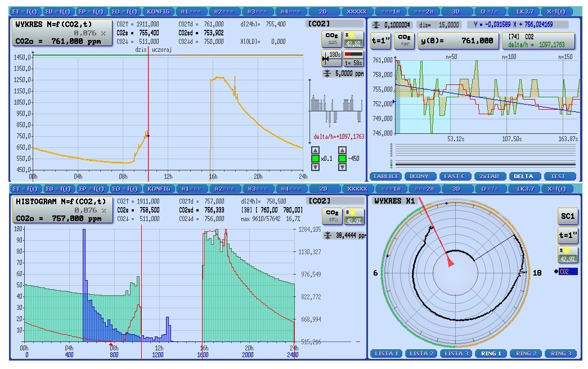Click the 3D button in the top bar
588x369 pixels.
coord(456,11)
